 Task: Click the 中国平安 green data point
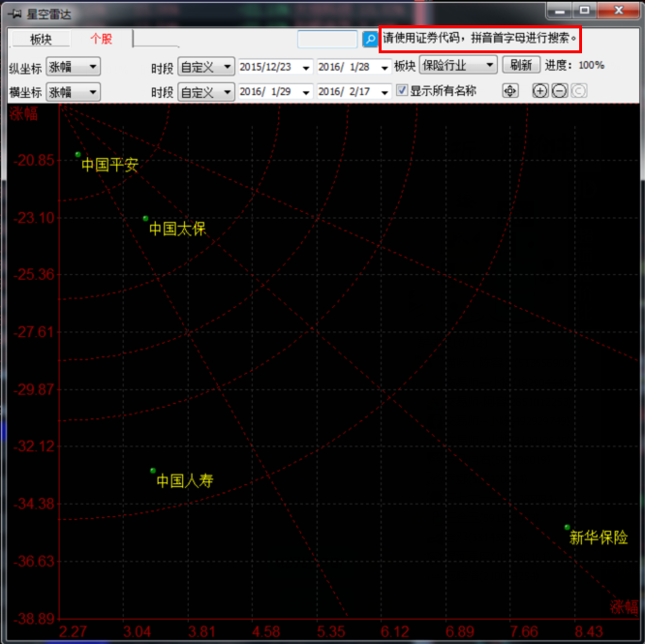(78, 155)
